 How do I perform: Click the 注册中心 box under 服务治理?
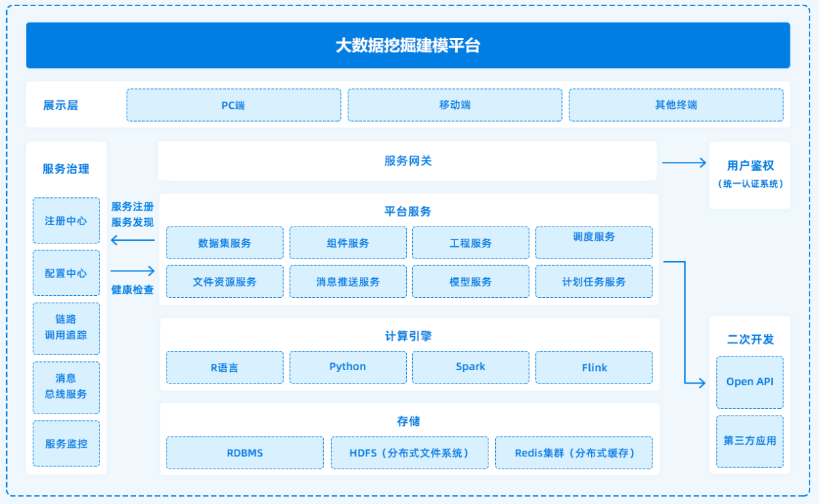66,221
